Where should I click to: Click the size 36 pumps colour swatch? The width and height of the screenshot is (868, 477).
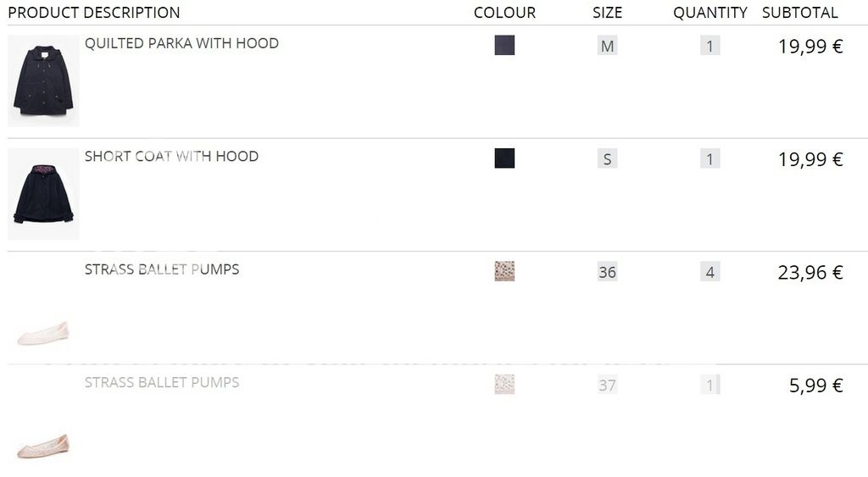[x=504, y=271]
